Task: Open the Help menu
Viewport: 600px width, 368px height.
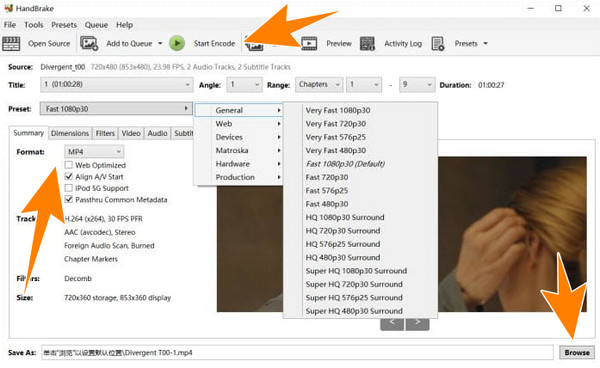Action: 124,25
